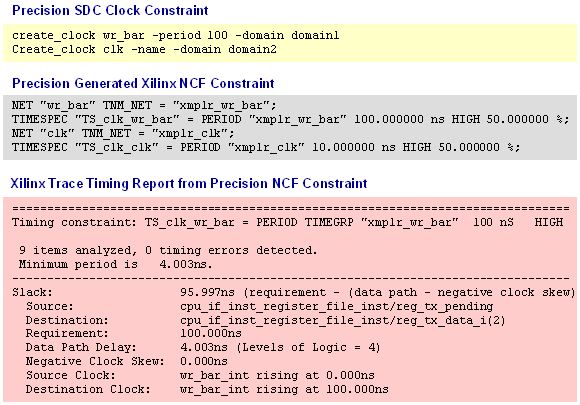Viewport: 580px width, 405px height.
Task: Click the 'Timing constraint: TS_clk_wr_bar' line
Action: (x=287, y=222)
